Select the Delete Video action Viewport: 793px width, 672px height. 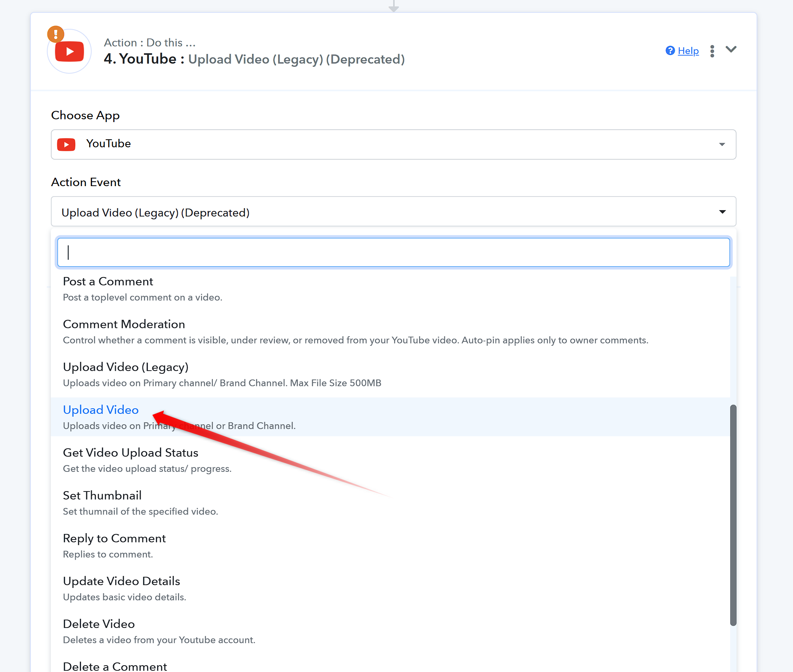pyautogui.click(x=390, y=632)
